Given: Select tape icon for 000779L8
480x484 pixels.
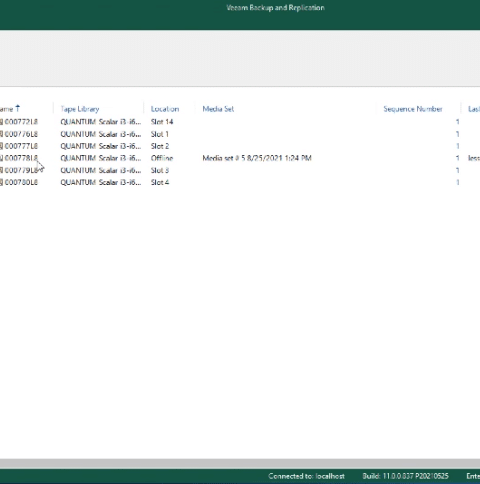Looking at the screenshot, I should (x=1, y=170).
